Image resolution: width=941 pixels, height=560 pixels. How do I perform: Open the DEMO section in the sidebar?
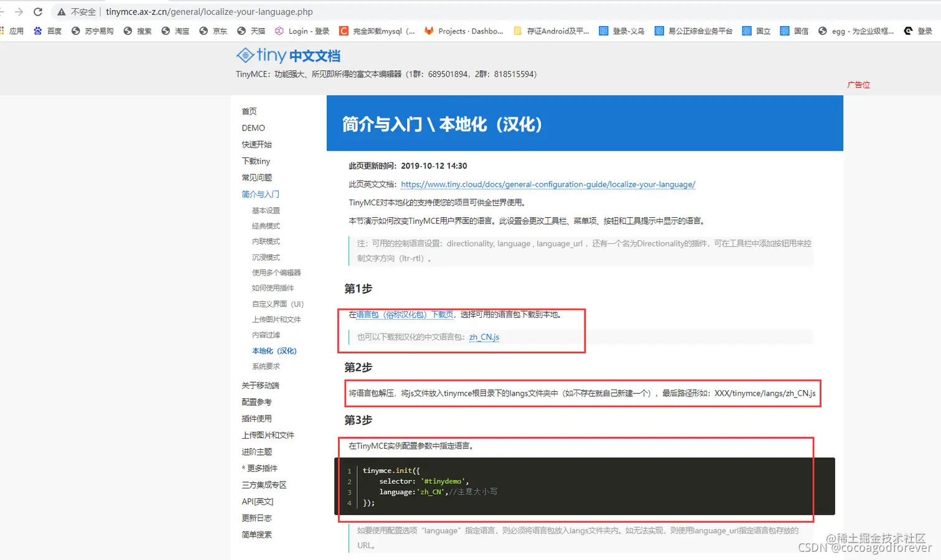click(x=253, y=128)
